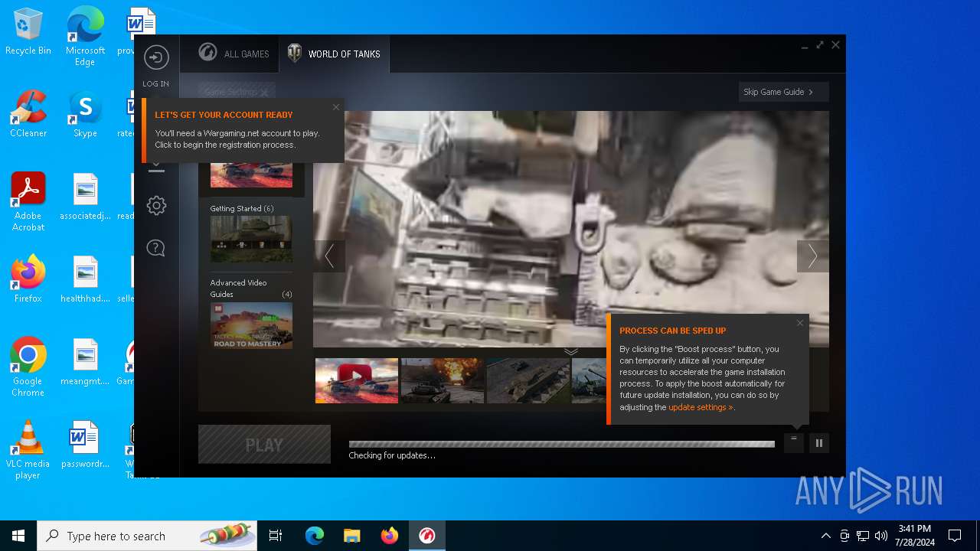
Task: Open Recycle Bin on desktop
Action: (28, 33)
